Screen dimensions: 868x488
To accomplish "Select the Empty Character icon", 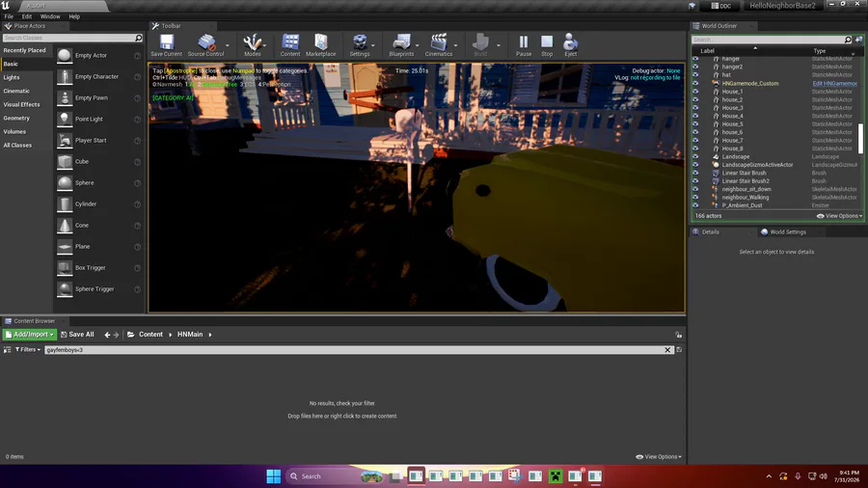I will click(65, 76).
